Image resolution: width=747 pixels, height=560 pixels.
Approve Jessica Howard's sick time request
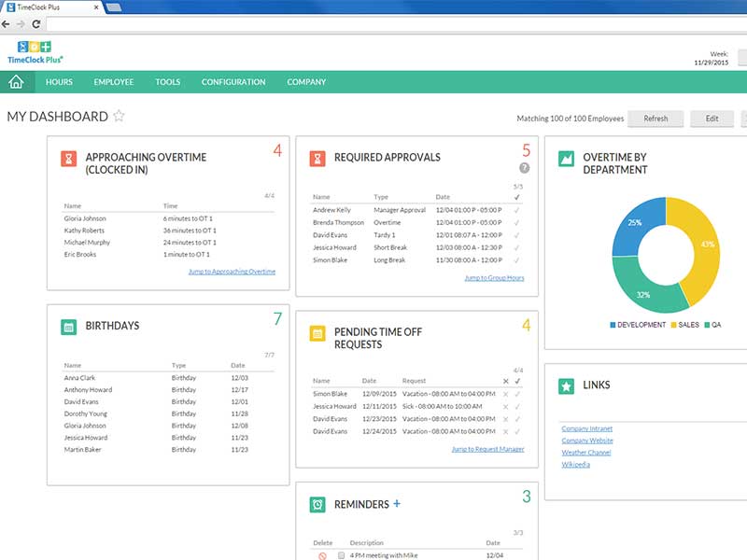517,407
